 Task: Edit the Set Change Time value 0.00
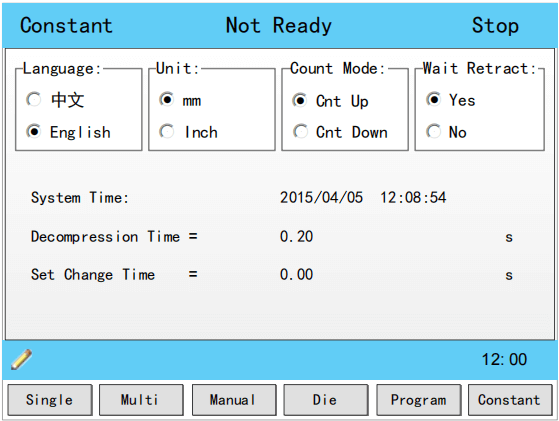[x=296, y=274]
